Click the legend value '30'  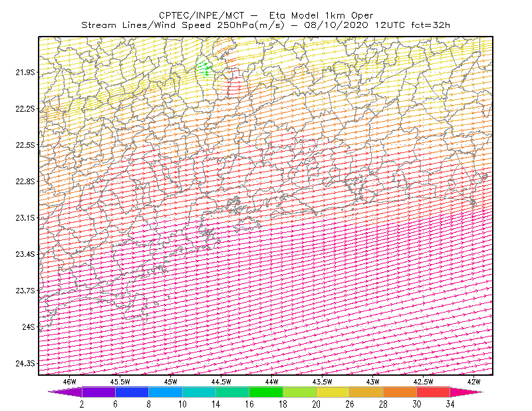click(x=417, y=404)
